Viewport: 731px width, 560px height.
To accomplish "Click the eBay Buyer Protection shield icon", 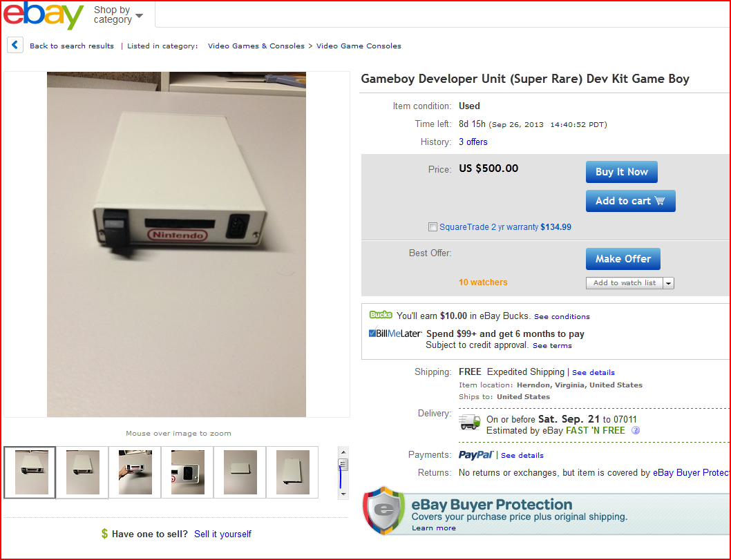I will (383, 510).
